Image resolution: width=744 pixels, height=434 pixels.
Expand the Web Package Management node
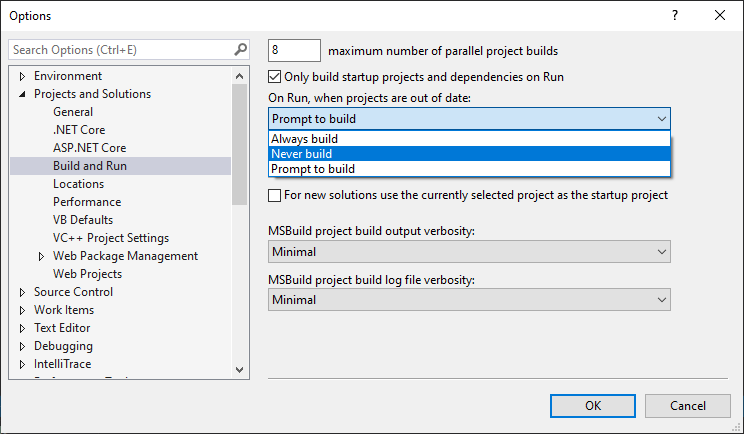(x=42, y=256)
